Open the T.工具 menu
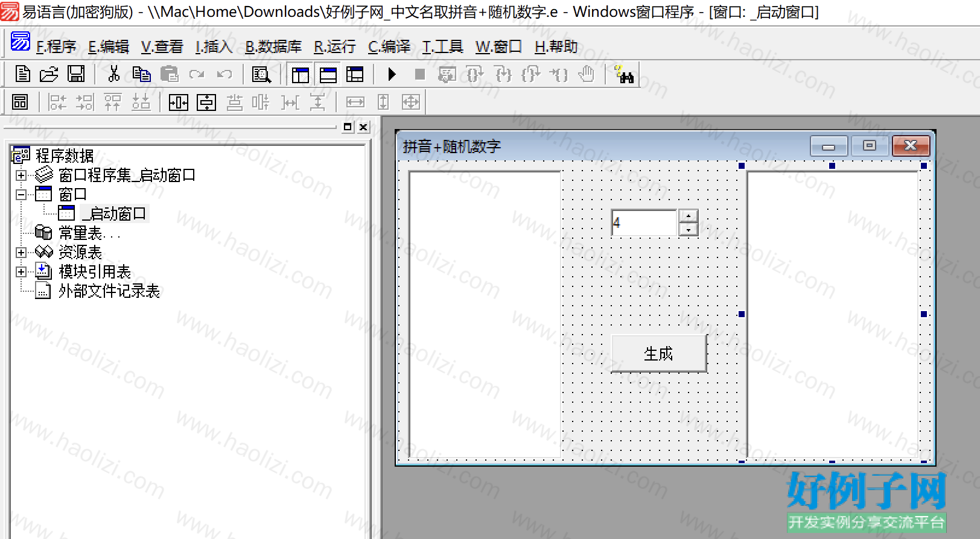The height and width of the screenshot is (539, 980). tap(442, 46)
